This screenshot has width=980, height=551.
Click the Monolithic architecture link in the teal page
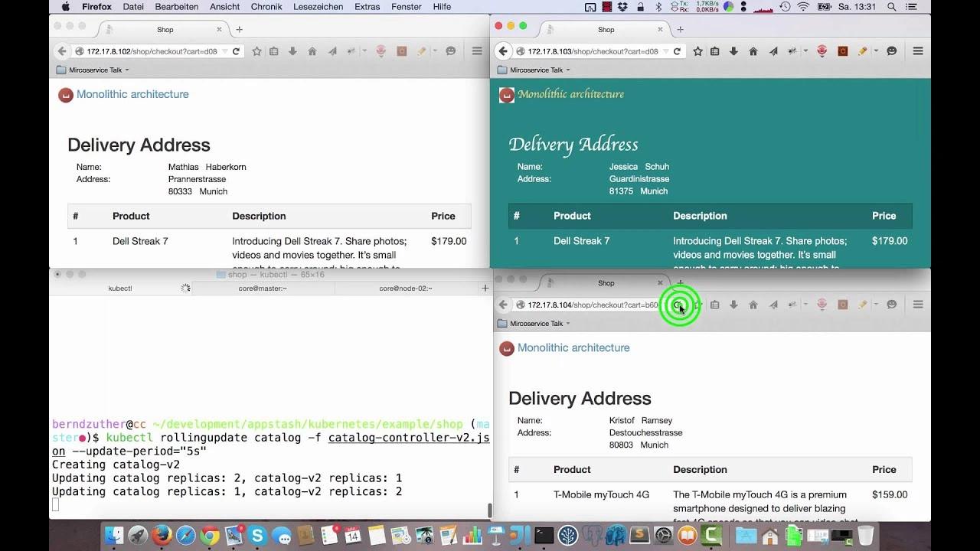[x=570, y=94]
